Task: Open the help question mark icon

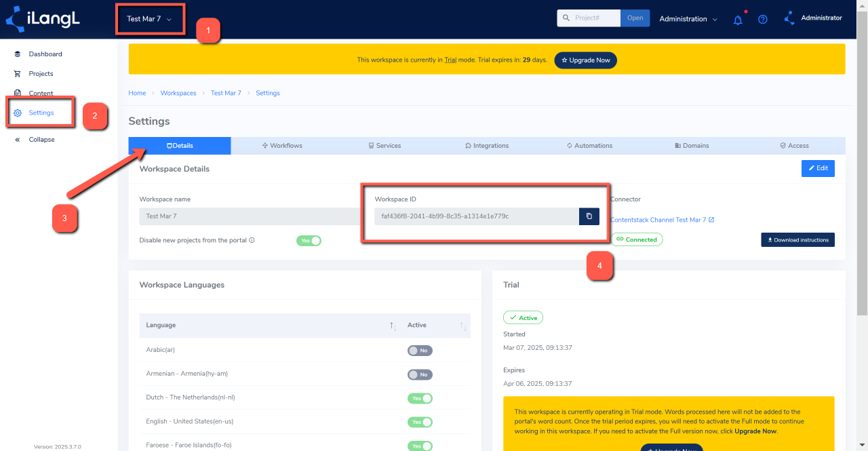Action: pos(763,20)
